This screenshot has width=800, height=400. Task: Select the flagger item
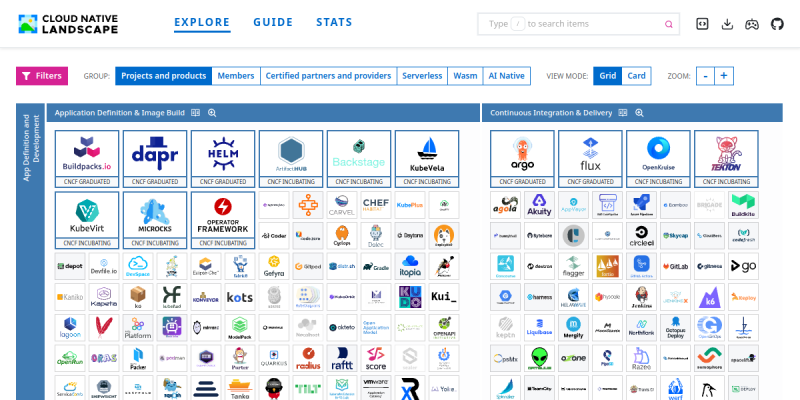(x=573, y=266)
